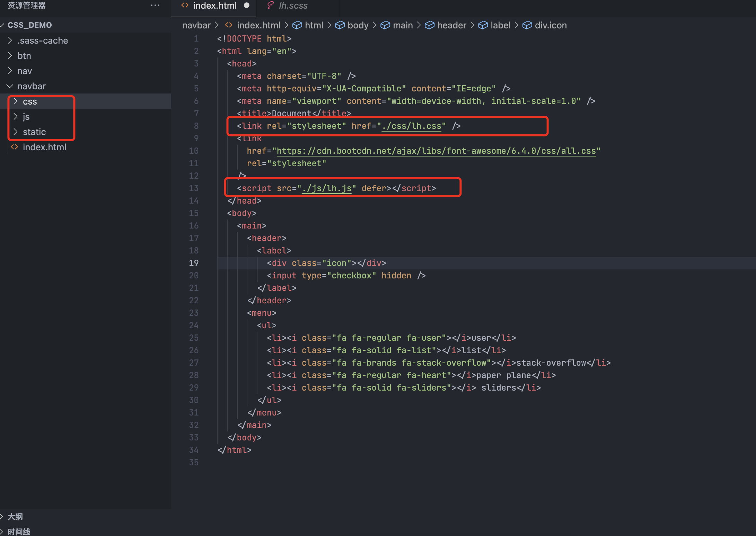Click the cube icon before div.icon breadcrumb
This screenshot has width=756, height=536.
tap(527, 25)
